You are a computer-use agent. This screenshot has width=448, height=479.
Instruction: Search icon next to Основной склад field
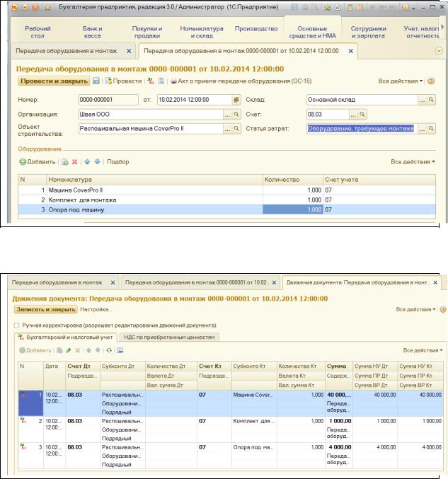pos(431,100)
